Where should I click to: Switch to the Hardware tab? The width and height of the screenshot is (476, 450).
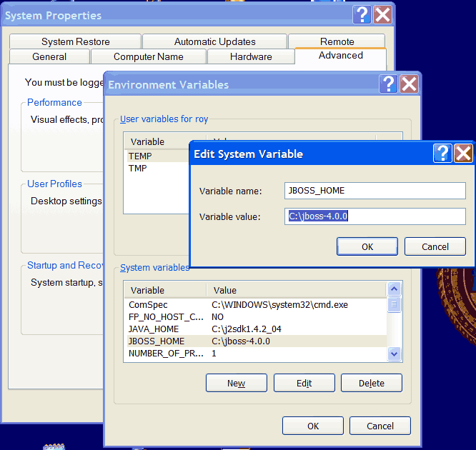(x=251, y=56)
